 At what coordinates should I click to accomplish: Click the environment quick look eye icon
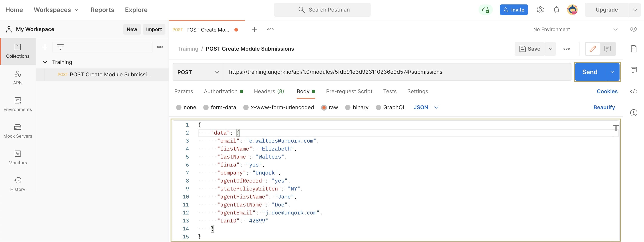pyautogui.click(x=634, y=29)
